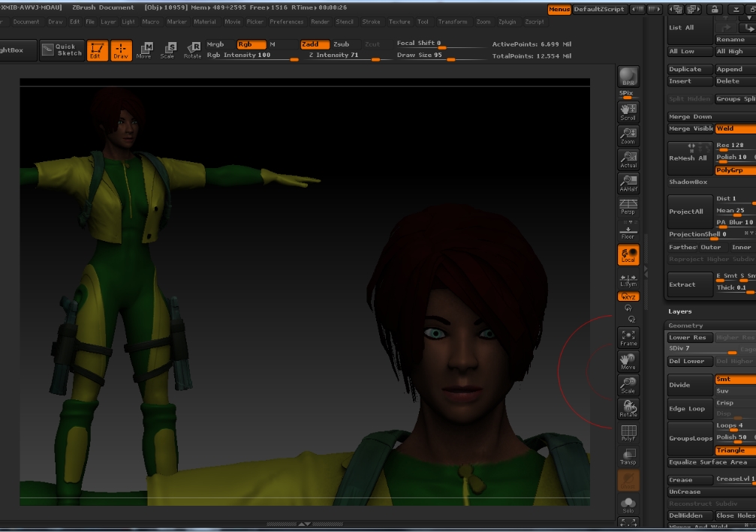
Task: Toggle the PolyF polyframe icon
Action: pyautogui.click(x=628, y=433)
